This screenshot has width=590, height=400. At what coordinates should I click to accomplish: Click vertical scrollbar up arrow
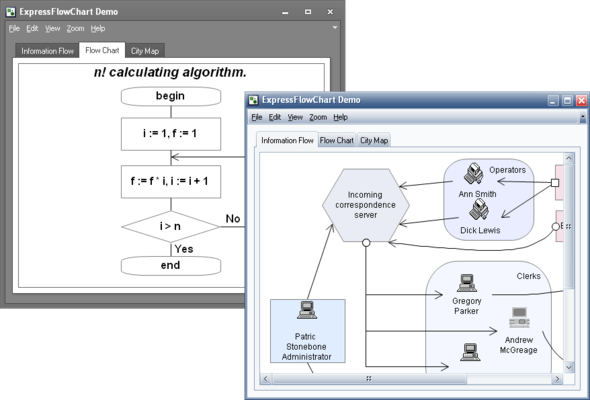(x=569, y=158)
